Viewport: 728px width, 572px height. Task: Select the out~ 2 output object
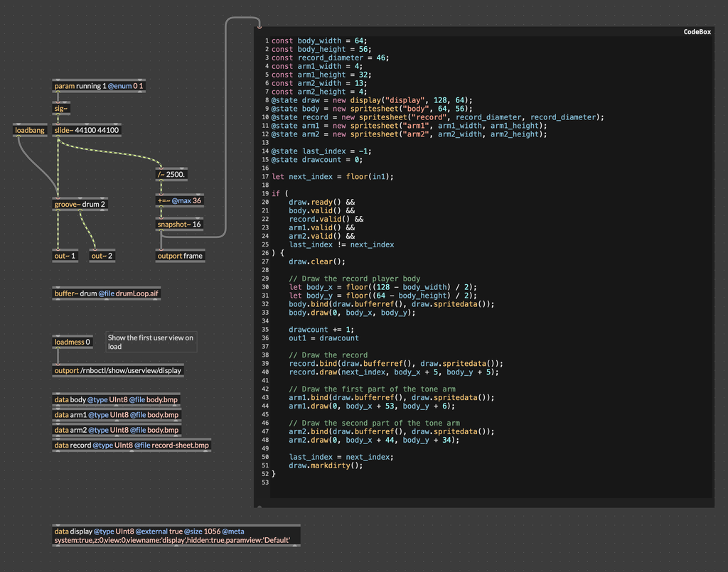[x=102, y=256]
